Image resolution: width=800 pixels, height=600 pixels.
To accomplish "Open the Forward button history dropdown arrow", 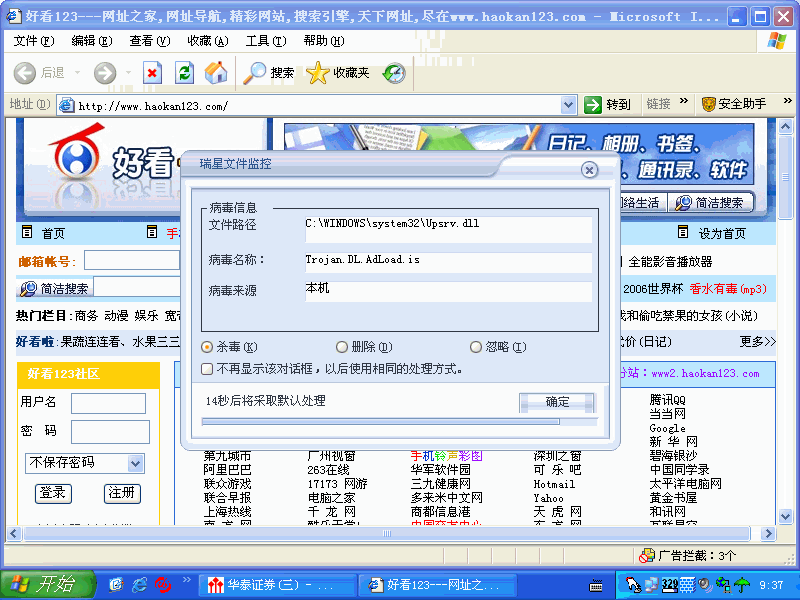I will coord(128,73).
